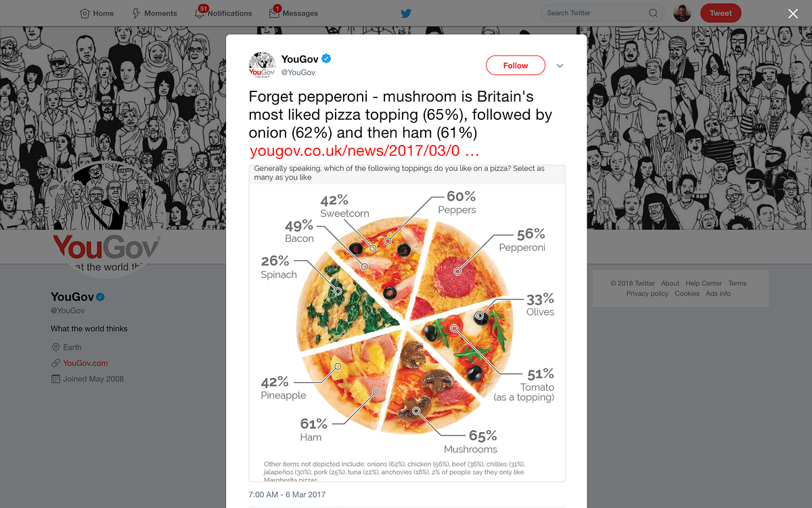Click the Tweet button
This screenshot has width=812, height=508.
720,13
